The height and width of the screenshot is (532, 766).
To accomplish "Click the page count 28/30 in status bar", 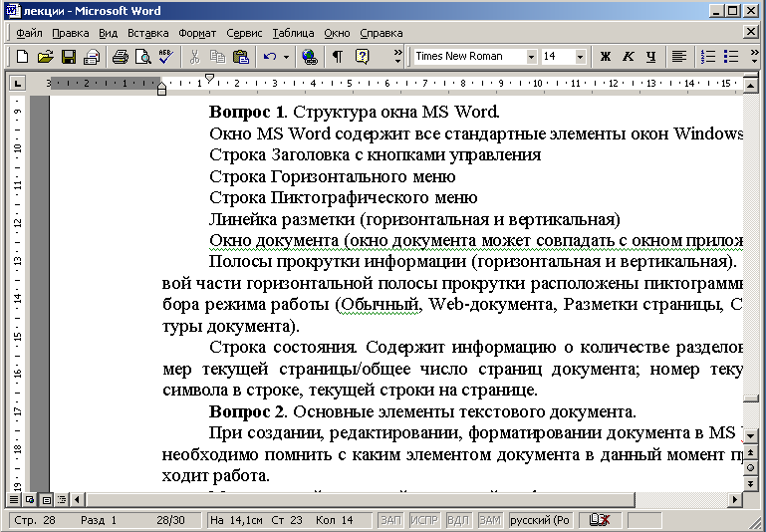I will click(171, 521).
